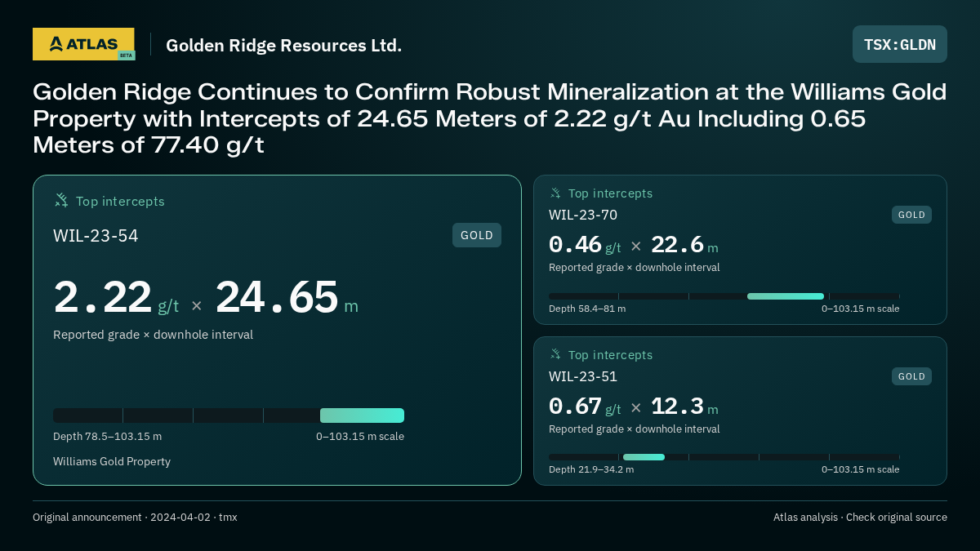Click 'Reported grade × downhole interval' under WIL-23-70
The height and width of the screenshot is (551, 980).
(x=635, y=268)
